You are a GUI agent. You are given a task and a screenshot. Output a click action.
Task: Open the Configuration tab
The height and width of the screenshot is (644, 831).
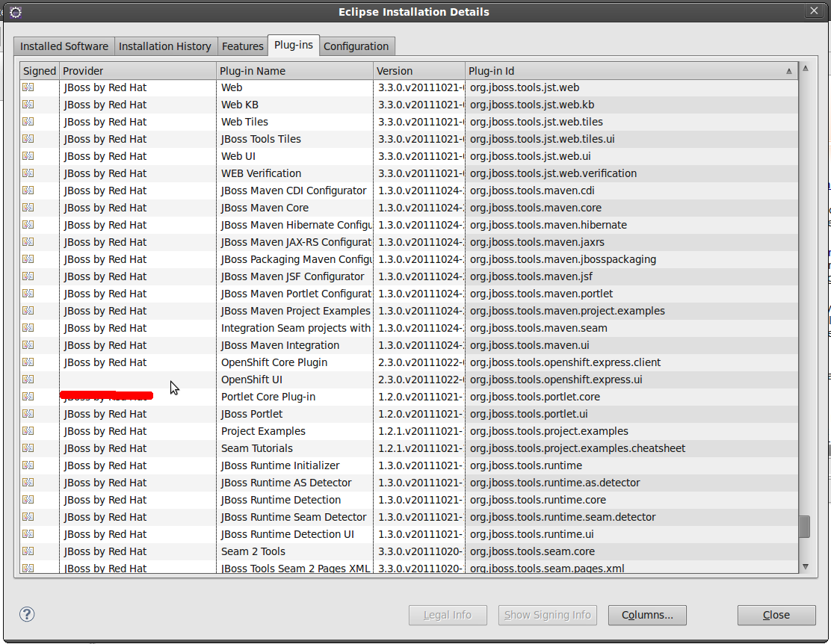356,46
